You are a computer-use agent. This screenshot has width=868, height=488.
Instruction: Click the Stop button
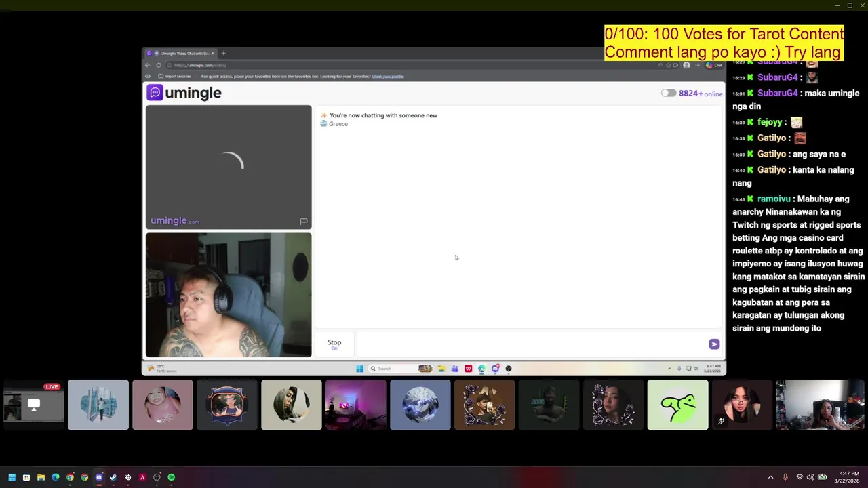[x=334, y=344]
